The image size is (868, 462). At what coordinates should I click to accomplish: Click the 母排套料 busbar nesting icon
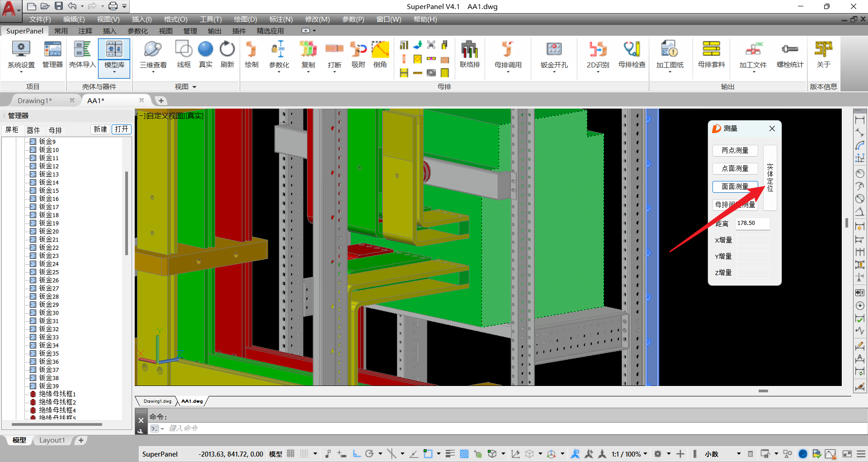click(x=711, y=55)
